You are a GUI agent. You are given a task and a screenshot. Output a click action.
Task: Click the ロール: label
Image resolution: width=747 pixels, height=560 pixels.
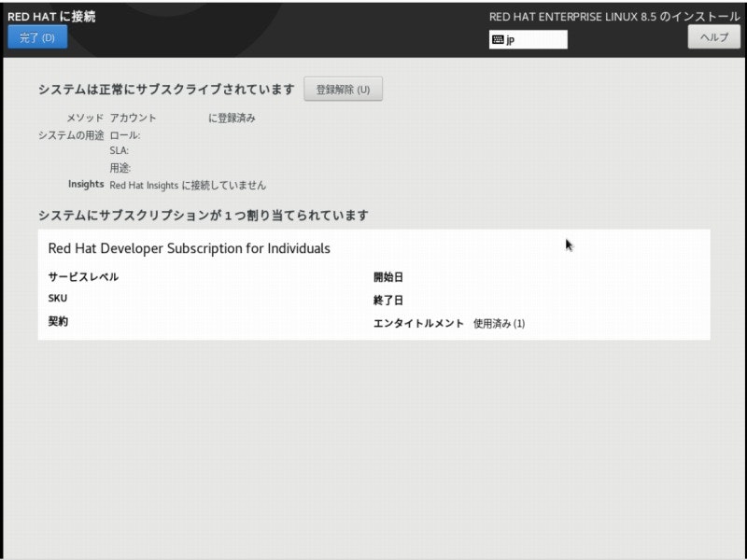pyautogui.click(x=125, y=135)
